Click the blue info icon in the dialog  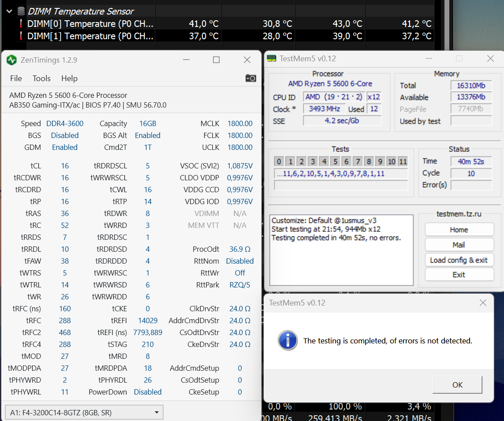point(287,340)
